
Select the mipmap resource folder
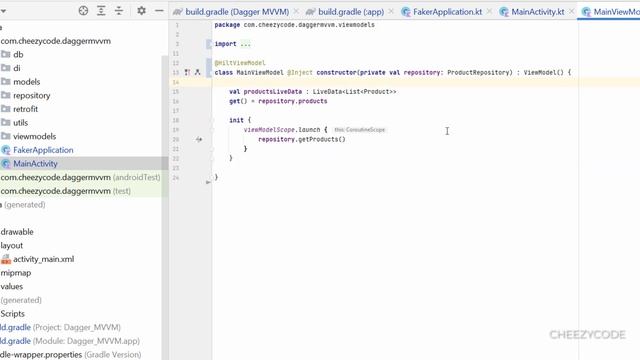tap(16, 273)
